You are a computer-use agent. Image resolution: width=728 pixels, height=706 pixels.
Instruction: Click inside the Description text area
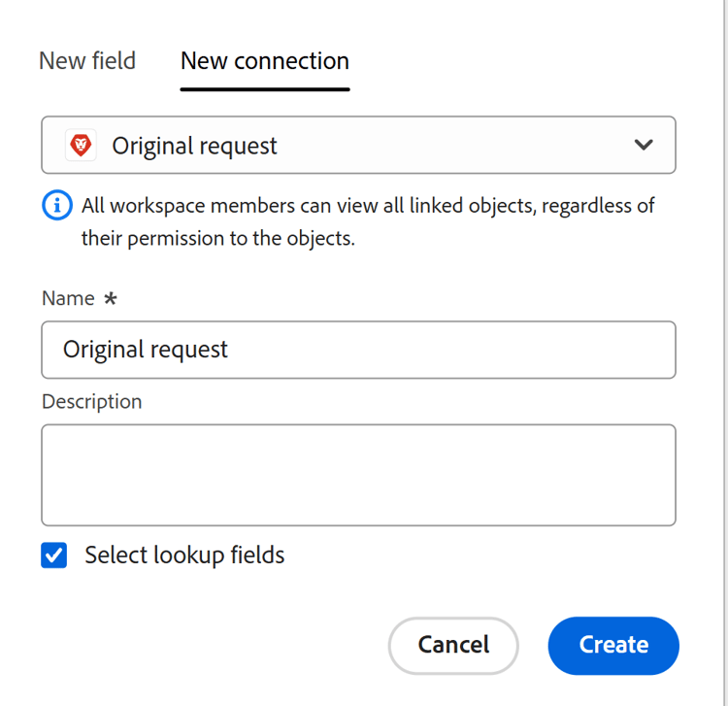coord(358,475)
